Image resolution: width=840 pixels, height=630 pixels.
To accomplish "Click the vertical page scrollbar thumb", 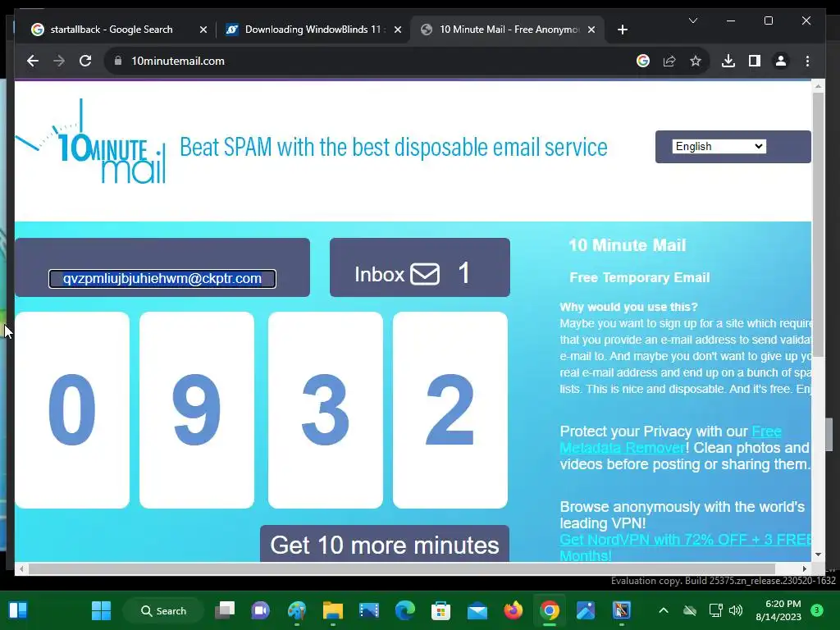I will 818,224.
